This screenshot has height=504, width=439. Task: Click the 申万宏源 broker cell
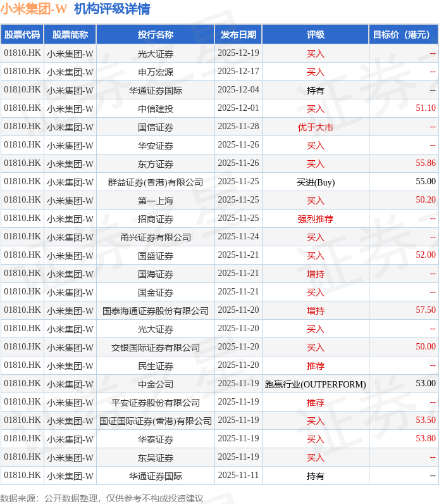click(156, 72)
